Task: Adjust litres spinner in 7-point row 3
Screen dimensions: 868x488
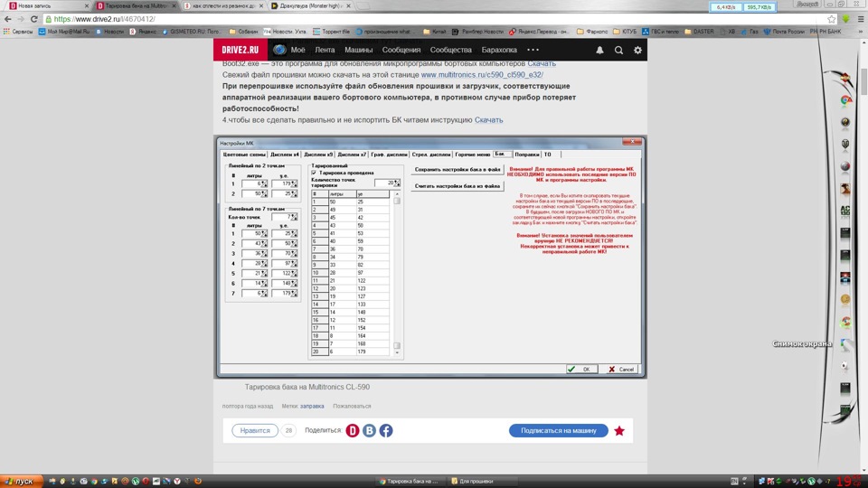Action: point(264,253)
